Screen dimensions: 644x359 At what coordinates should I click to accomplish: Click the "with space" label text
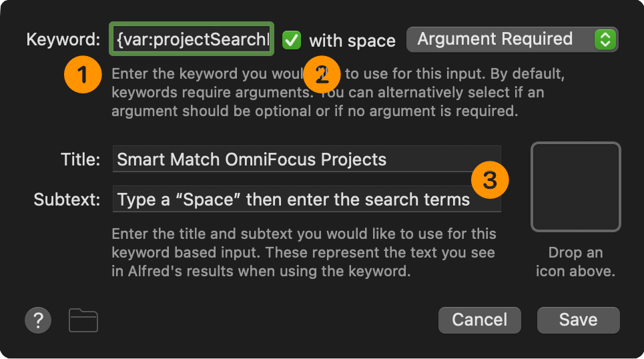click(352, 41)
